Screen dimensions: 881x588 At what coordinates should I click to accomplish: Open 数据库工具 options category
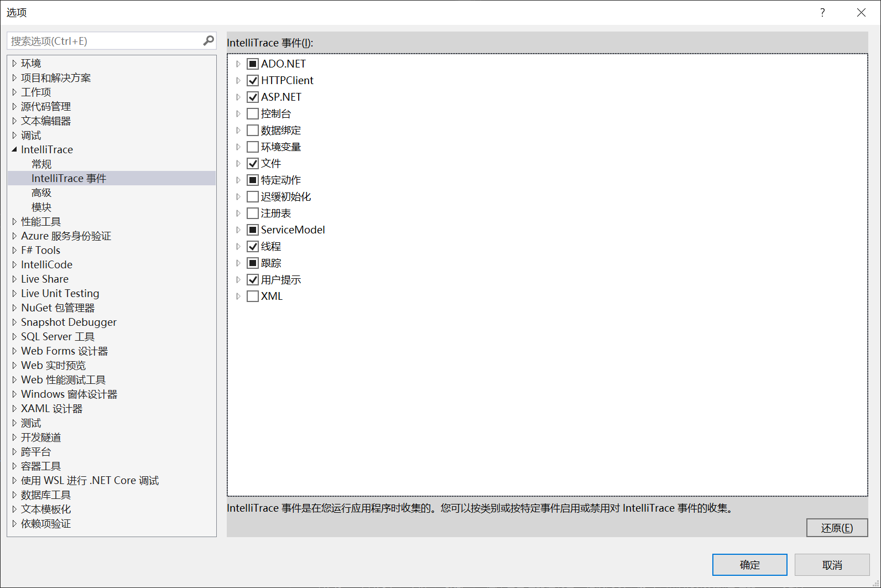tap(46, 495)
